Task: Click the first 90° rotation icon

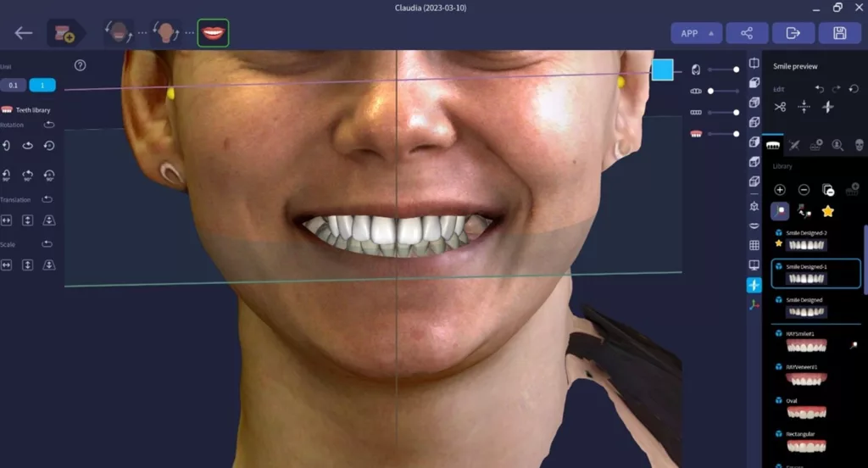Action: (x=6, y=175)
